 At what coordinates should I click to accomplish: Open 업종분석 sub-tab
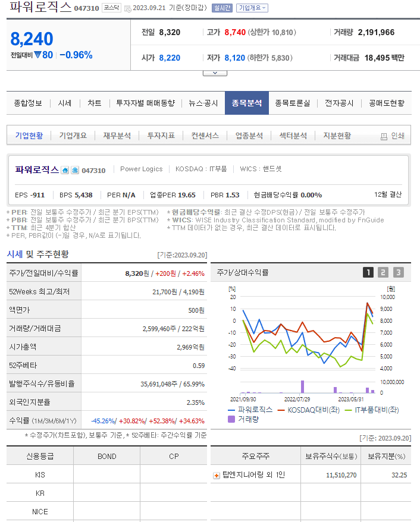(x=249, y=136)
